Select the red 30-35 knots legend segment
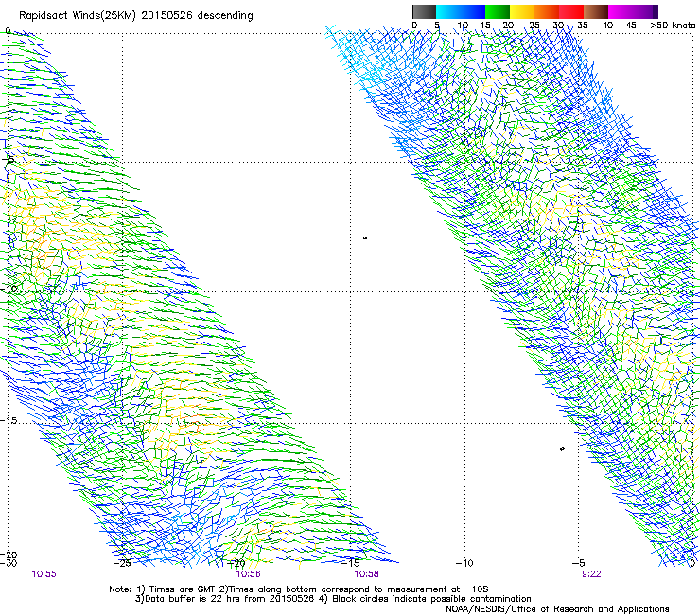This screenshot has width=700, height=615. pyautogui.click(x=571, y=11)
